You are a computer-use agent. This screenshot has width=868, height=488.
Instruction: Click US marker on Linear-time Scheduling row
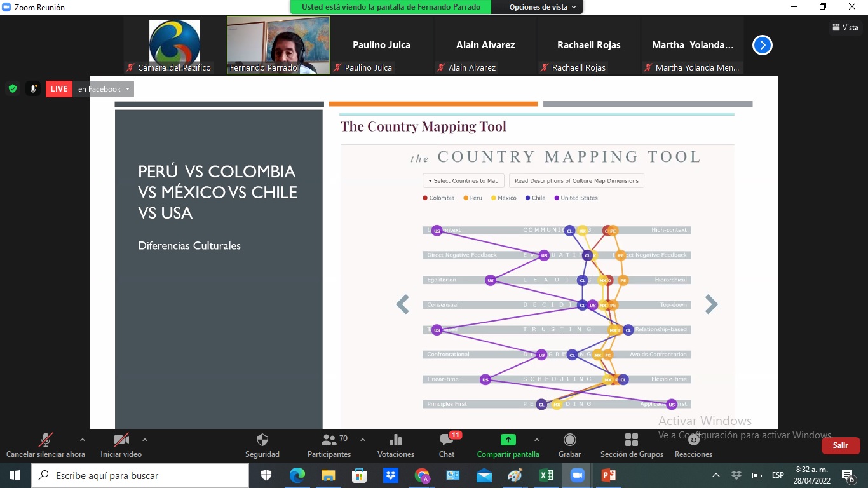pyautogui.click(x=485, y=379)
